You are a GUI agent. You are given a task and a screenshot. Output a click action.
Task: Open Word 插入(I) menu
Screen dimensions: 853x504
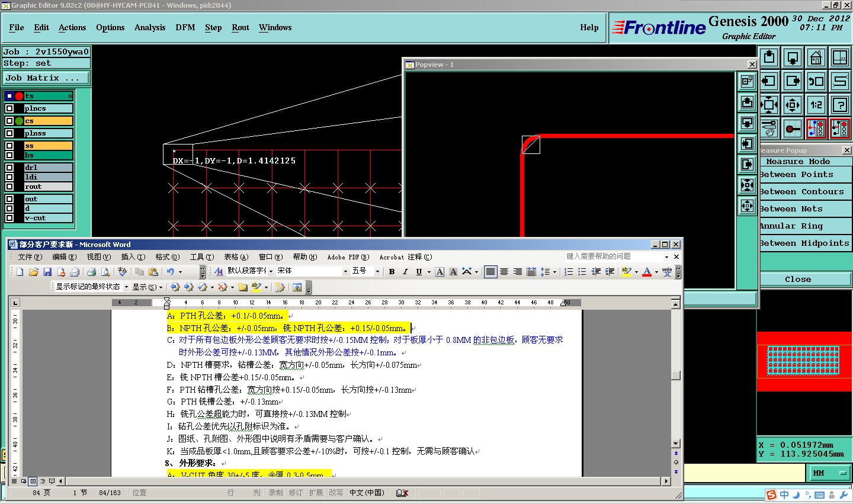pos(133,257)
